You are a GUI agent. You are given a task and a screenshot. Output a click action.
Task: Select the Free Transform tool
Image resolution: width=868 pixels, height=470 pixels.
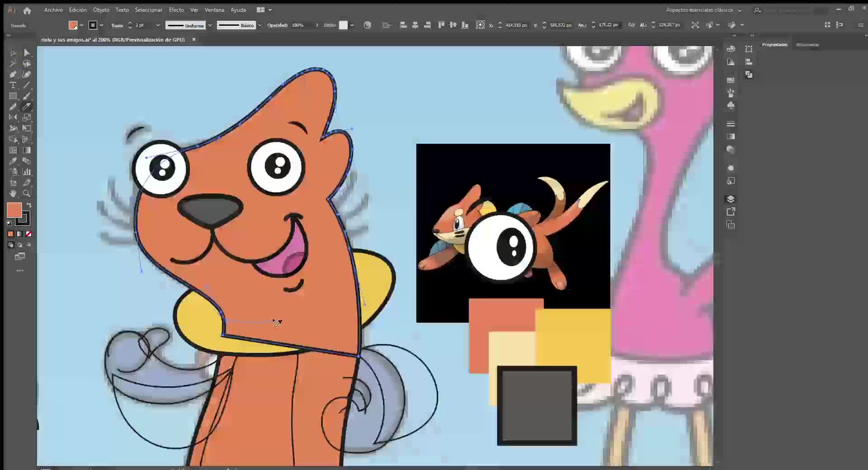[x=27, y=128]
